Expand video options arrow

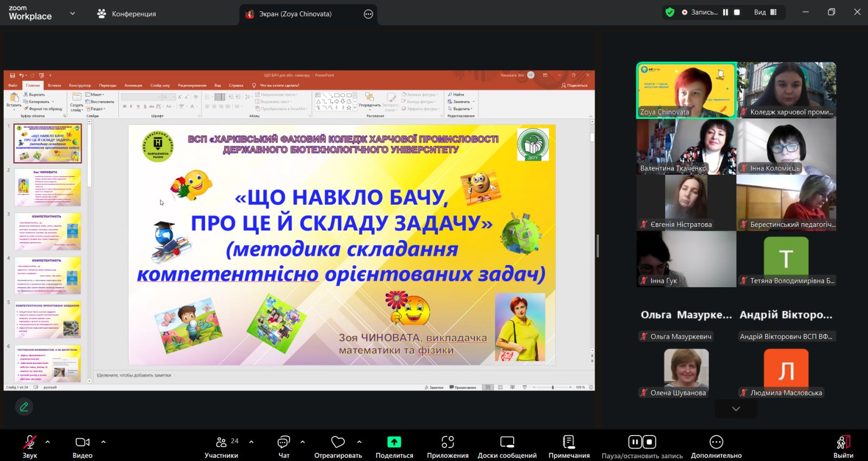point(104,442)
